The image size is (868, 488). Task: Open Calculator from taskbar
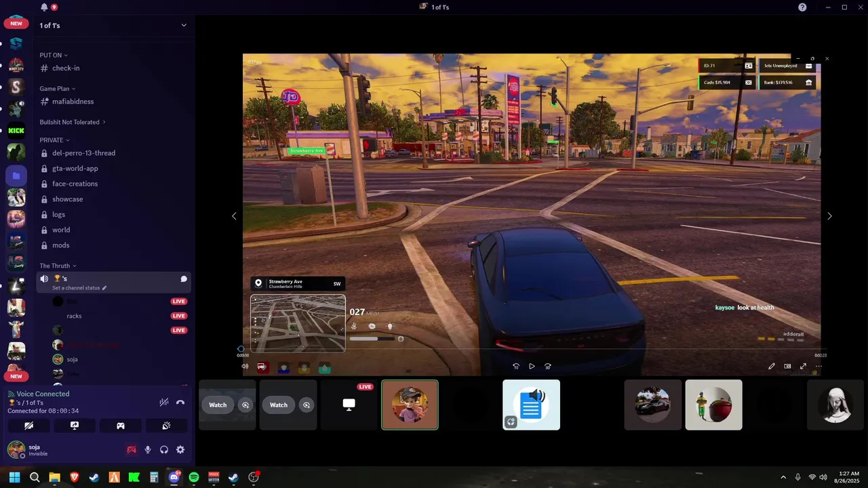click(x=154, y=477)
